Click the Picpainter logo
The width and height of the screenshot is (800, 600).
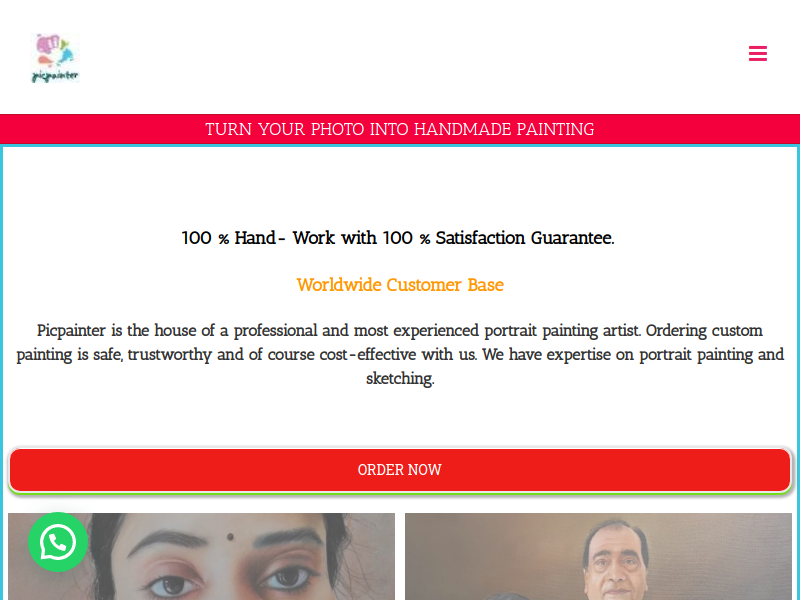[x=55, y=58]
